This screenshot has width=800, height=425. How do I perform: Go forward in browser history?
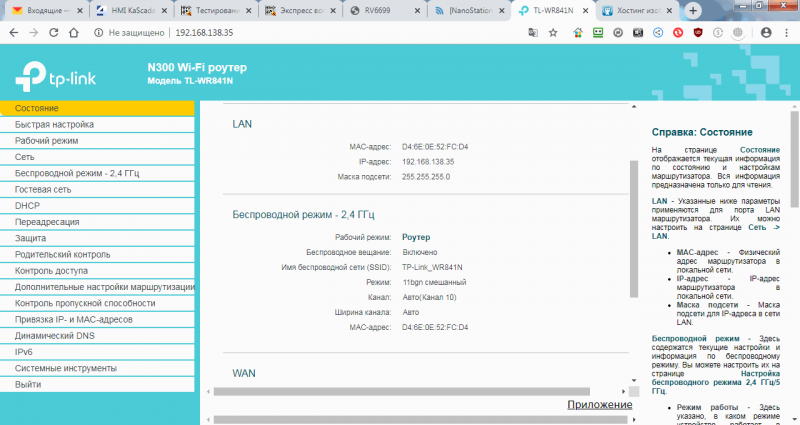(x=34, y=33)
